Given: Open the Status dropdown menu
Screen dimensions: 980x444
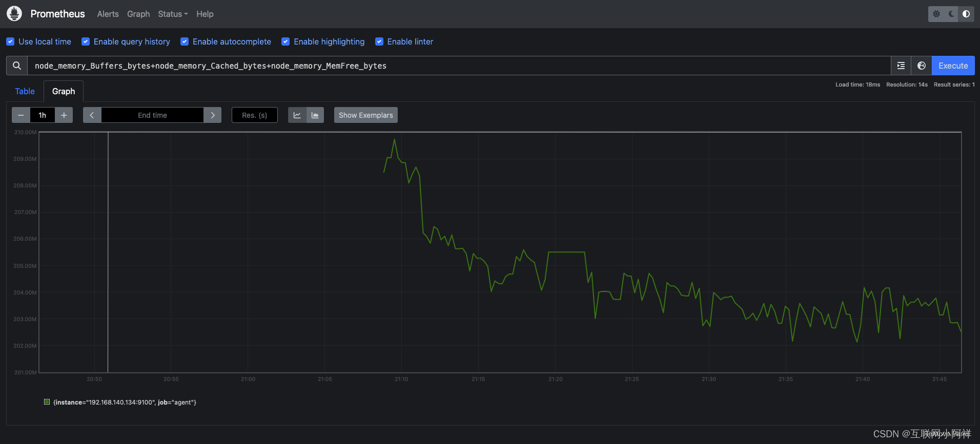Looking at the screenshot, I should click(173, 14).
